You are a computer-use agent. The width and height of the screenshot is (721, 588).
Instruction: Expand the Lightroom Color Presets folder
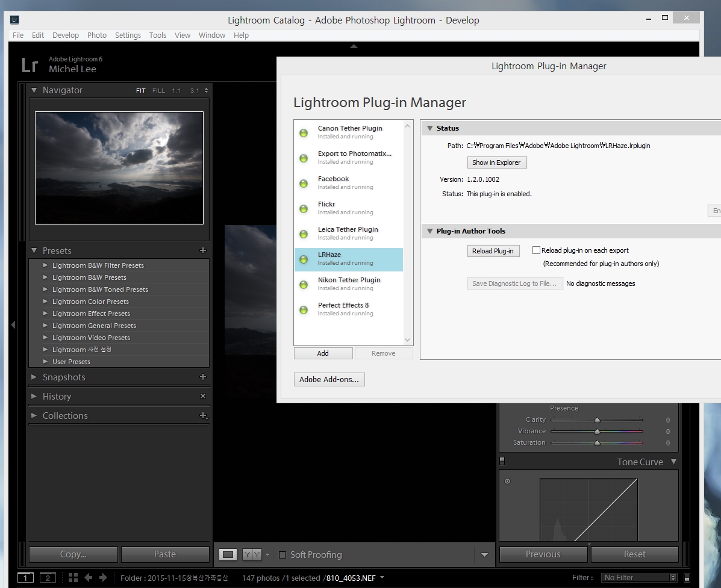(x=46, y=302)
